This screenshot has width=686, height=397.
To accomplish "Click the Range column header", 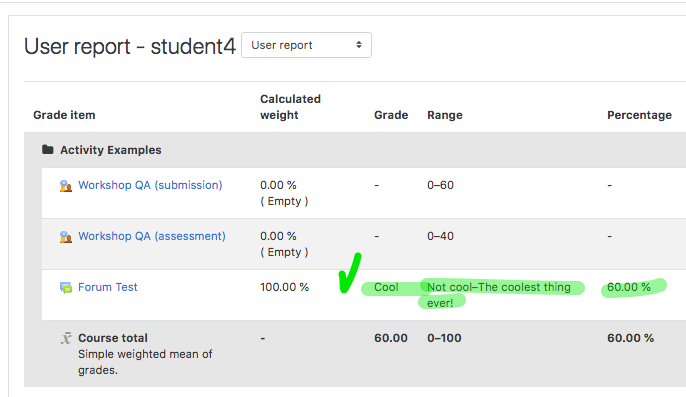I will (445, 115).
